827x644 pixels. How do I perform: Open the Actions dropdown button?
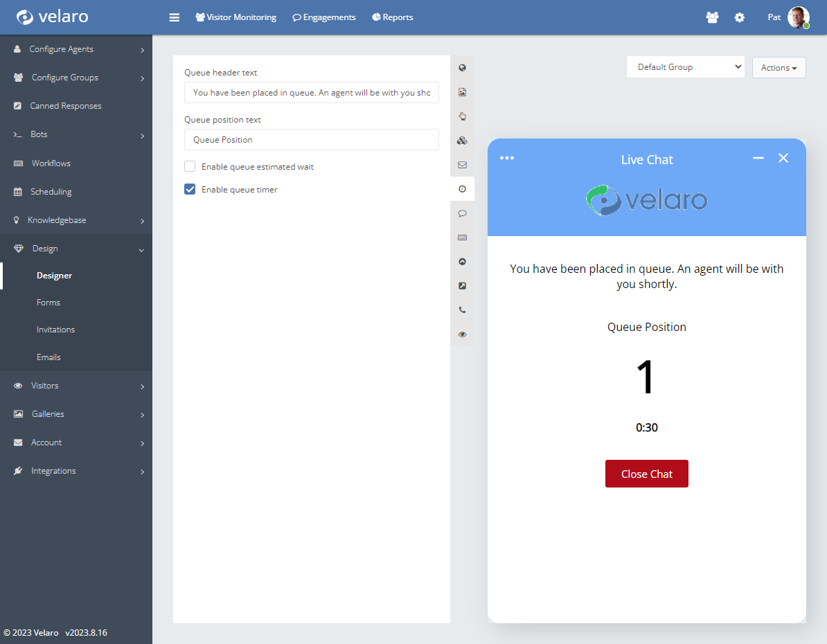click(x=779, y=68)
